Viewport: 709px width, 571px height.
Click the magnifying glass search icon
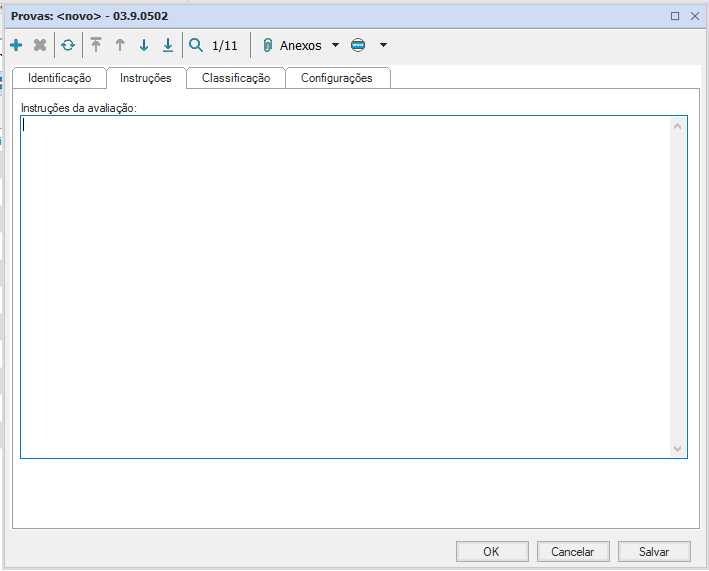point(196,45)
